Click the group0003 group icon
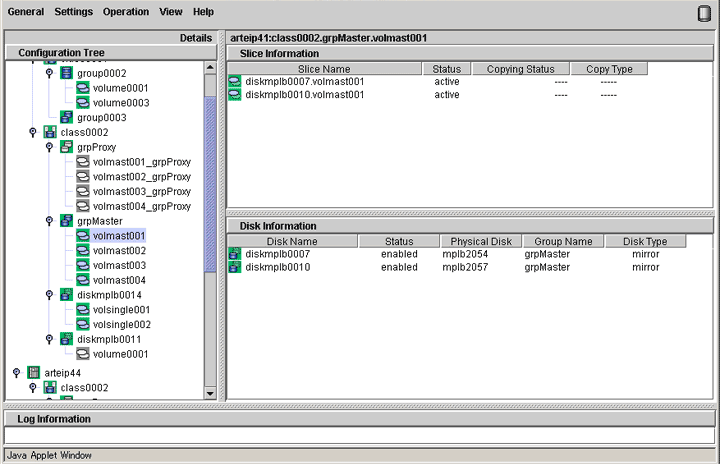The height and width of the screenshot is (464, 720). 67,117
